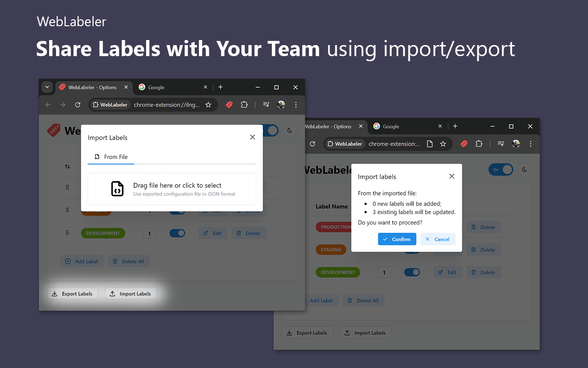Open the Chrome three-dot menu
The width and height of the screenshot is (588, 368).
click(296, 104)
